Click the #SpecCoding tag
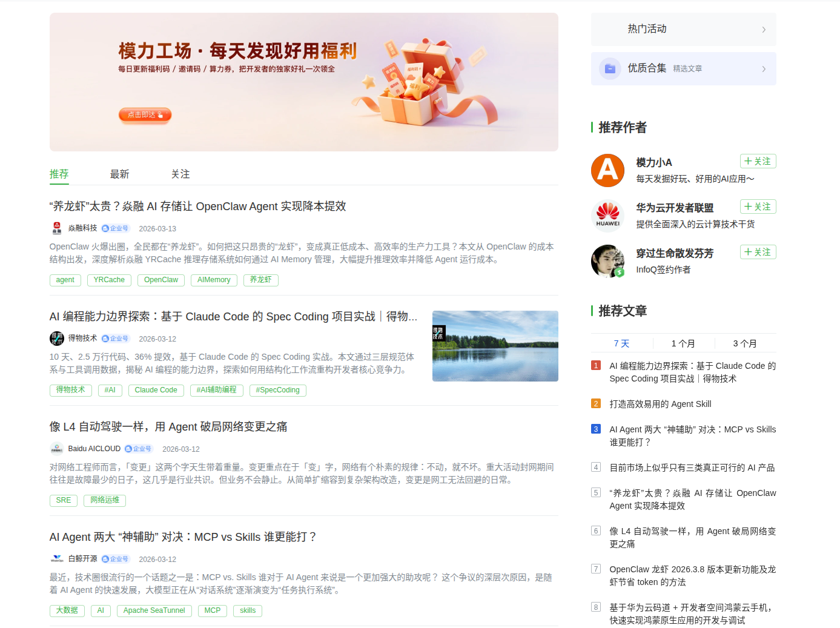 click(278, 391)
